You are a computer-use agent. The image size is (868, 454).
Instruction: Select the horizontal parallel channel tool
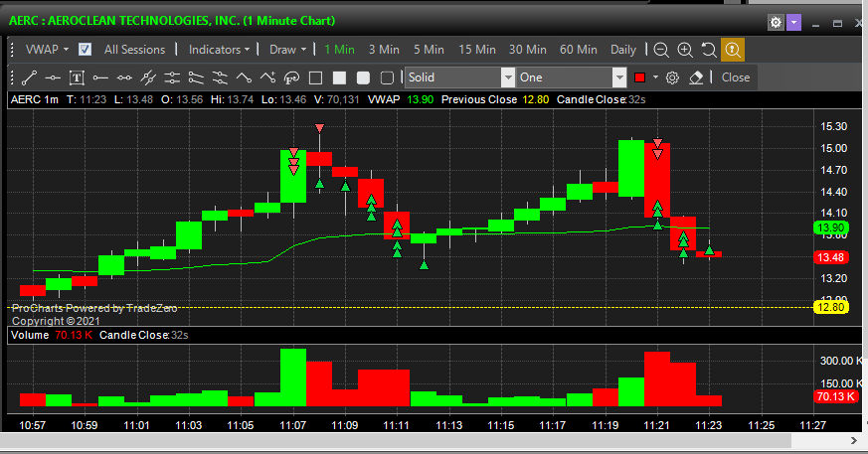pyautogui.click(x=172, y=77)
